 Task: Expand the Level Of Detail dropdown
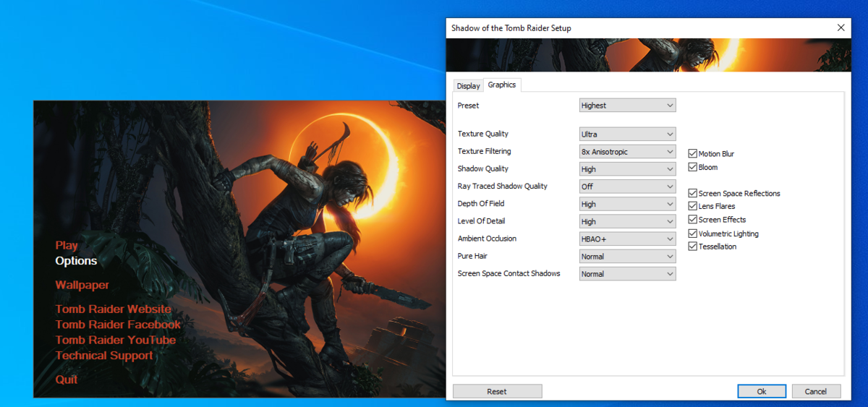[628, 222]
